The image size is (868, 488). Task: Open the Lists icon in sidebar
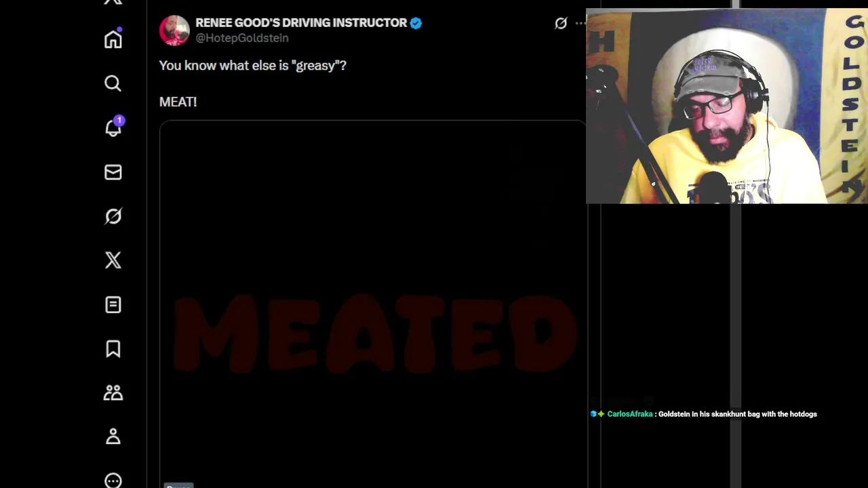click(113, 304)
